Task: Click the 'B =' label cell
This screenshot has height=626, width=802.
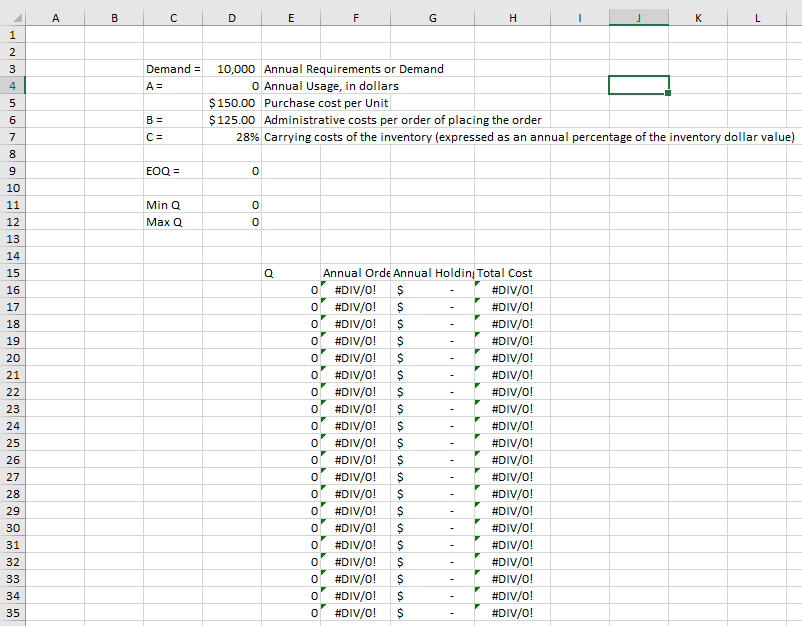Action: pyautogui.click(x=173, y=120)
